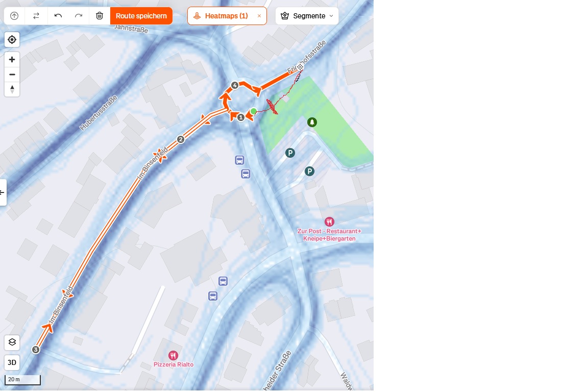
Task: Open the Pizzeria Rialto map marker
Action: (x=173, y=355)
